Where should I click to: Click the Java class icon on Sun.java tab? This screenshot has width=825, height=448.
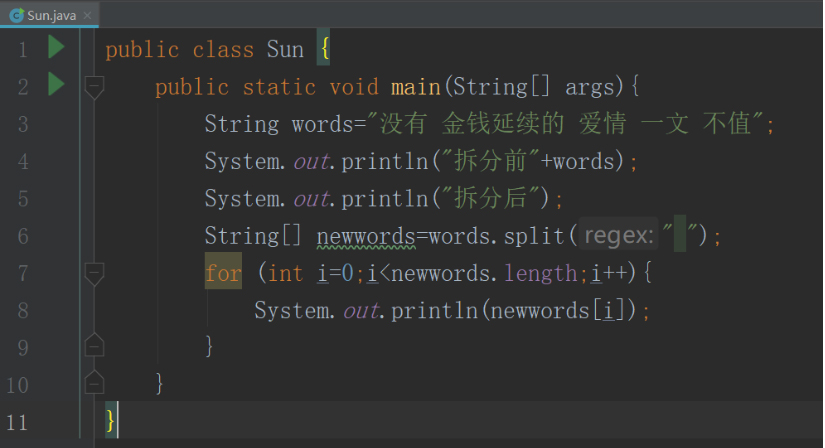point(17,15)
